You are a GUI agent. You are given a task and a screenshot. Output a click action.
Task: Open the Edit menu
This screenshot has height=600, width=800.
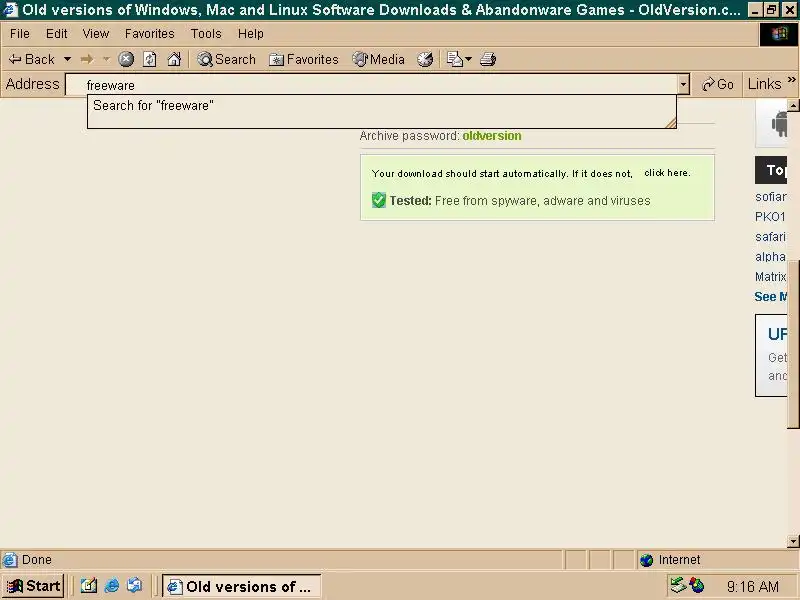[56, 34]
